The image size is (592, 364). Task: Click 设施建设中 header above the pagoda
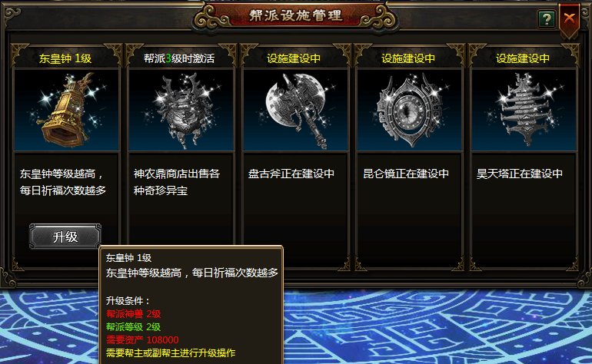click(x=523, y=58)
